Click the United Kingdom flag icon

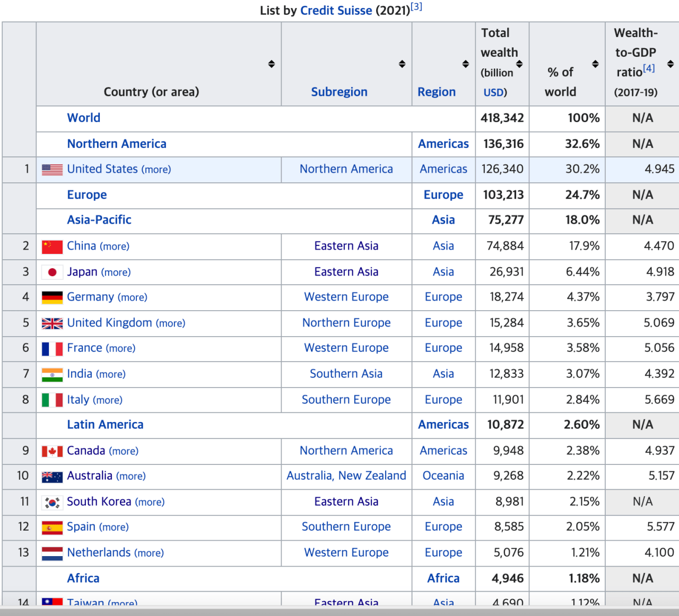(x=52, y=323)
